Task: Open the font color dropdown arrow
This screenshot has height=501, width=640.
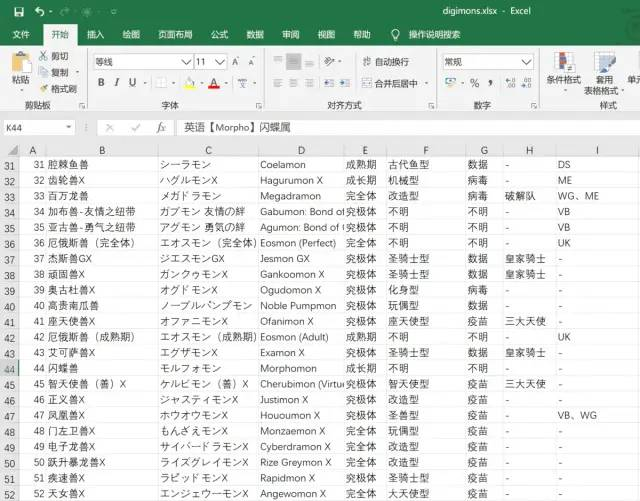Action: pyautogui.click(x=226, y=83)
